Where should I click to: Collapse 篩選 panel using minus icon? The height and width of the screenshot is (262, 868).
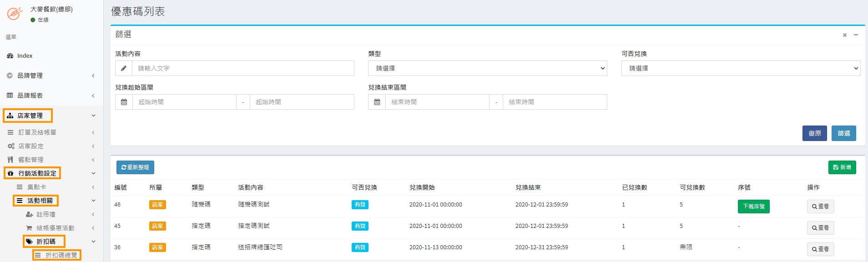click(x=856, y=35)
